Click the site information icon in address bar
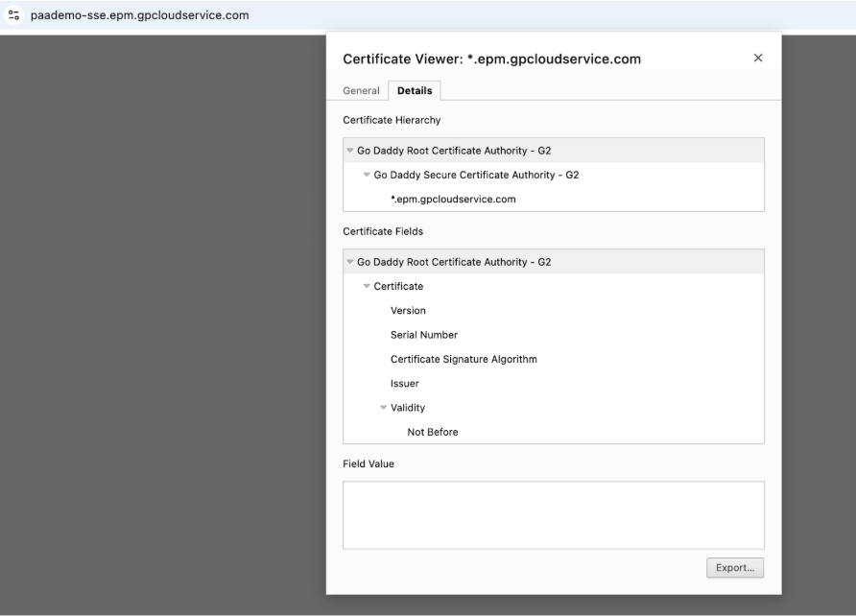 pyautogui.click(x=14, y=15)
